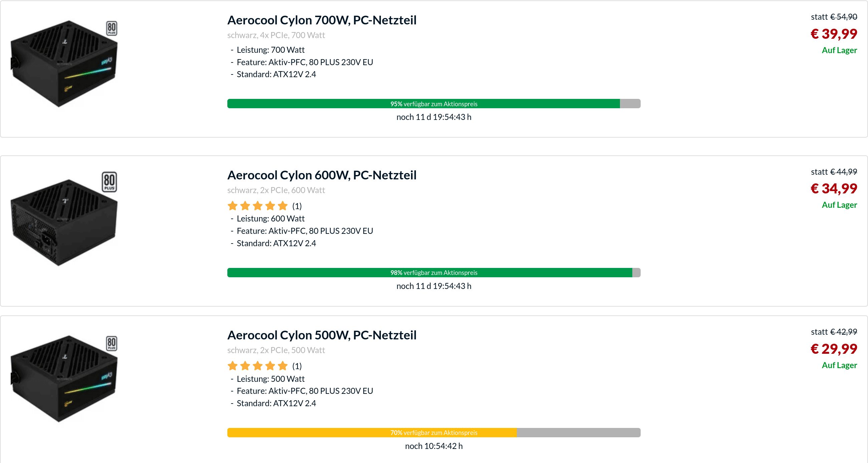The height and width of the screenshot is (463, 868).
Task: Open the Aerocool Cylon 500W, PC-Netzteil title
Action: 322,335
